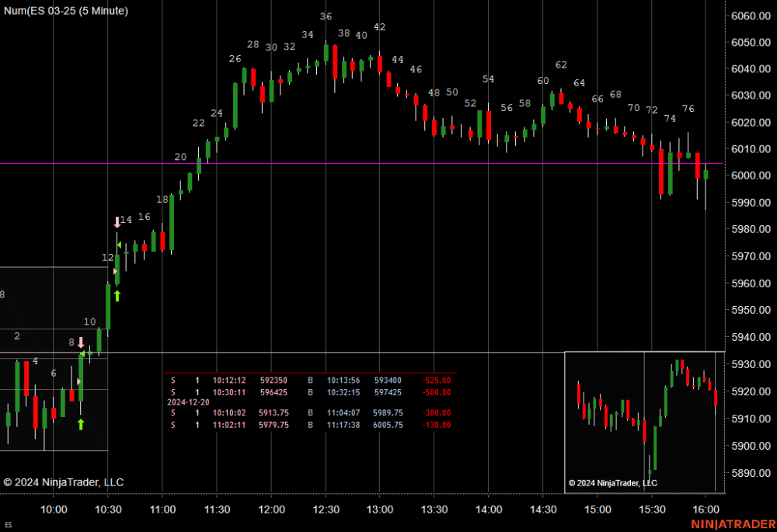Screen dimensions: 777x532
Task: Click the small ES label in bottom-left corner
Action: 9,526
